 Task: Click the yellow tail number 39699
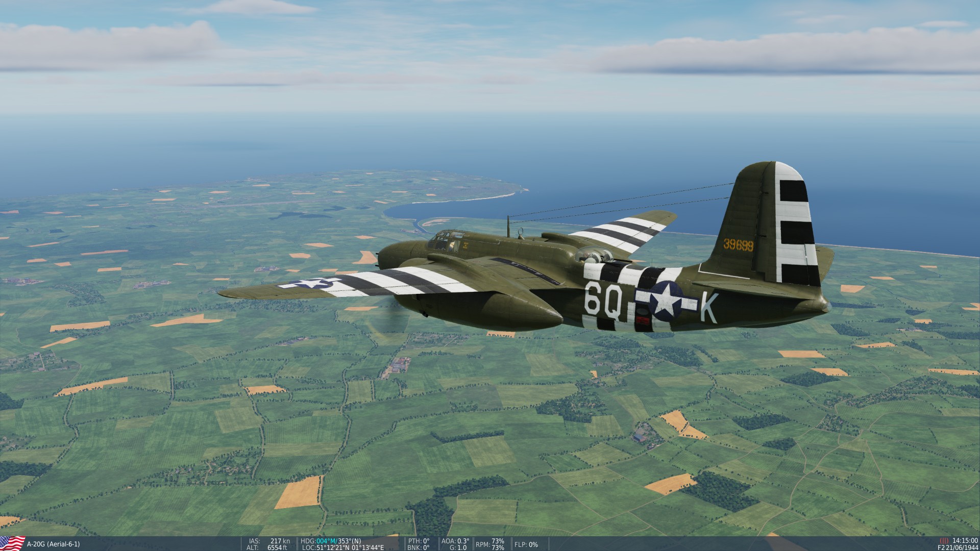(x=738, y=245)
